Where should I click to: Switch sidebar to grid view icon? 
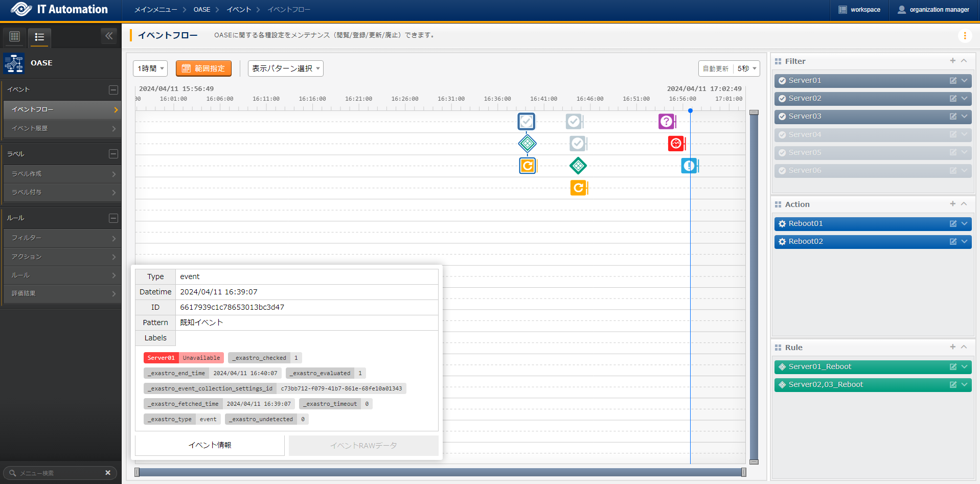(x=15, y=36)
